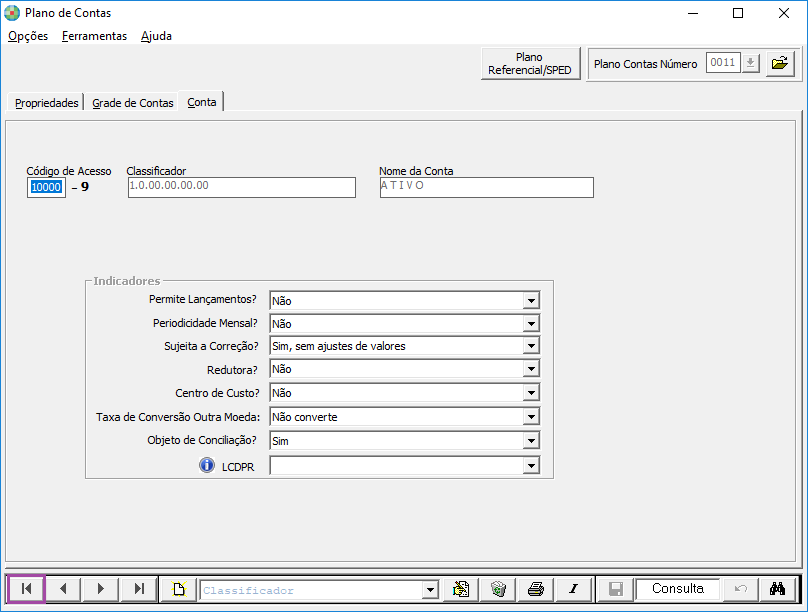Switch to the Propriedades tab
Viewport: 811px width, 612px height.
point(46,103)
